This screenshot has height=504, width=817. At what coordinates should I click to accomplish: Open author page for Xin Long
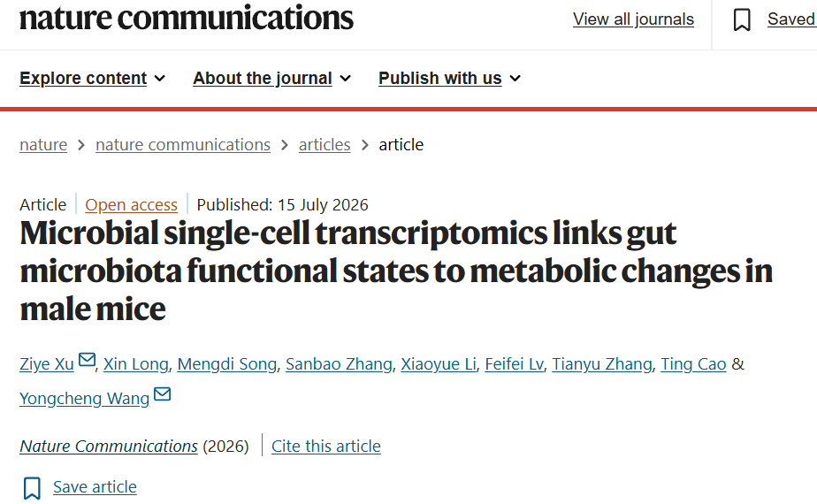click(135, 363)
